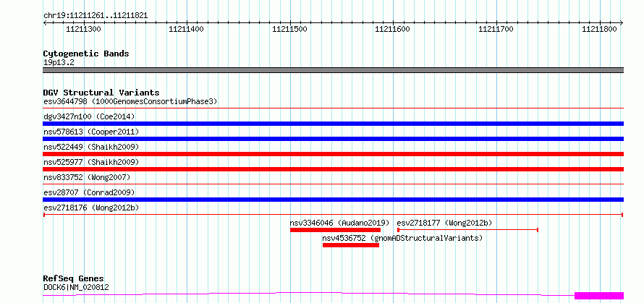Click the nsv3346046 (Audano2019) red bar

click(335, 230)
